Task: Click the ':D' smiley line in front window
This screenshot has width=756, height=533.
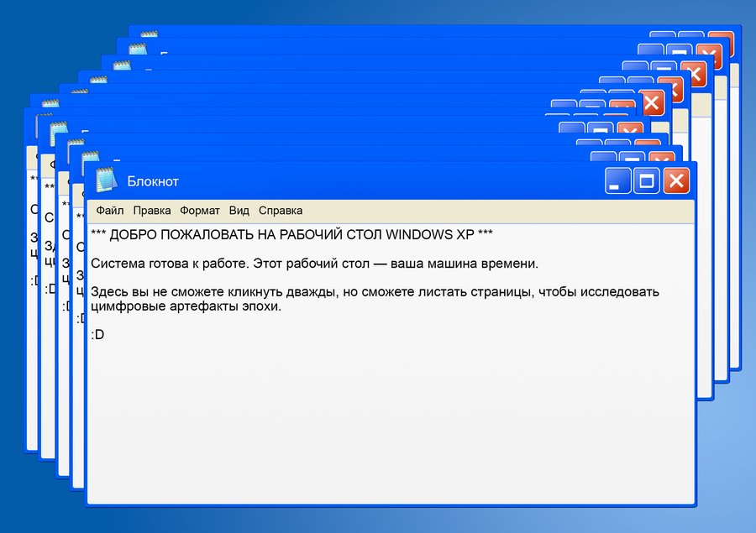Action: pos(97,334)
